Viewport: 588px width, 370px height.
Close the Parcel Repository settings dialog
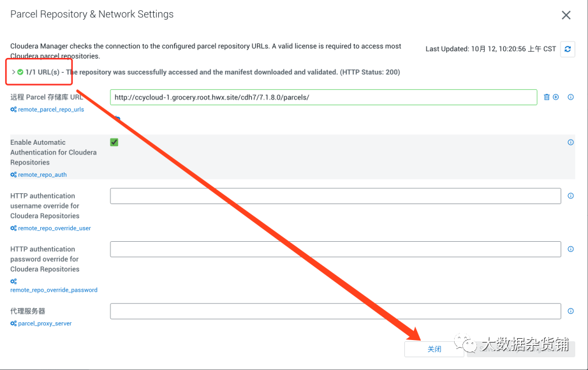(x=566, y=15)
